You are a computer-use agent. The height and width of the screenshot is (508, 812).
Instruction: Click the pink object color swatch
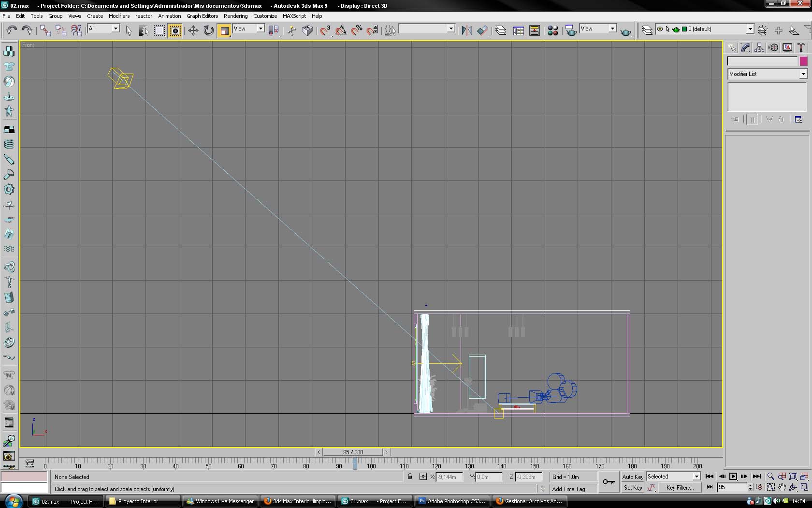[x=803, y=61]
